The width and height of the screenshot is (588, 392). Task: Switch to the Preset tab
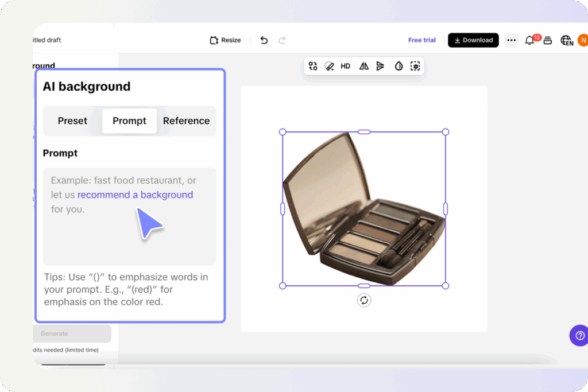pyautogui.click(x=72, y=121)
